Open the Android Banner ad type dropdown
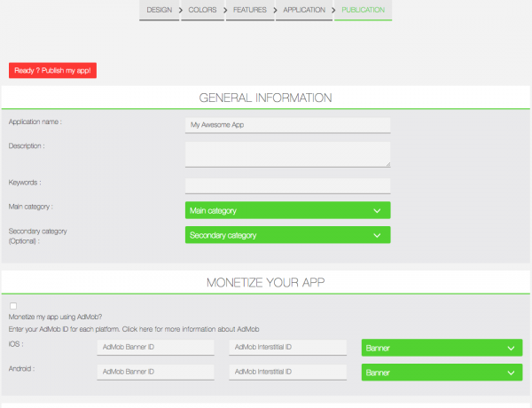This screenshot has width=532, height=408. 442,373
